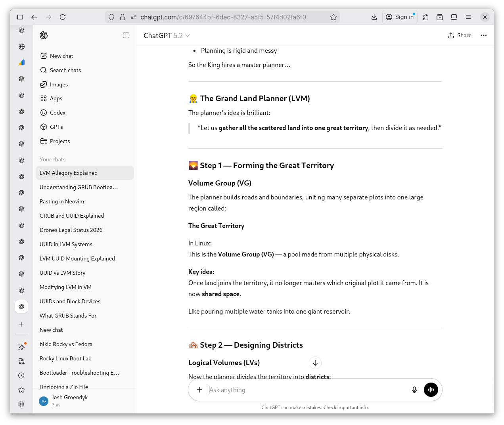Screen dimensions: 504x425
Task: Open the browser hamburger application menu
Action: (468, 17)
